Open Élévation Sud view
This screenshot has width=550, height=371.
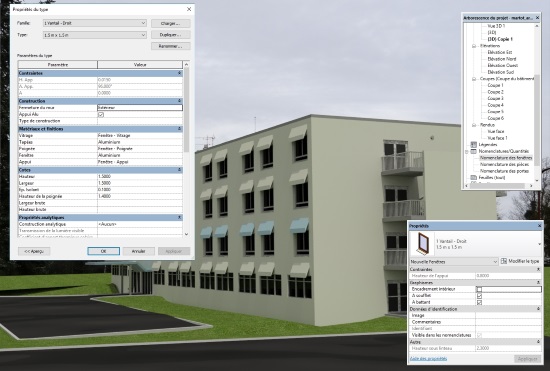pyautogui.click(x=501, y=72)
